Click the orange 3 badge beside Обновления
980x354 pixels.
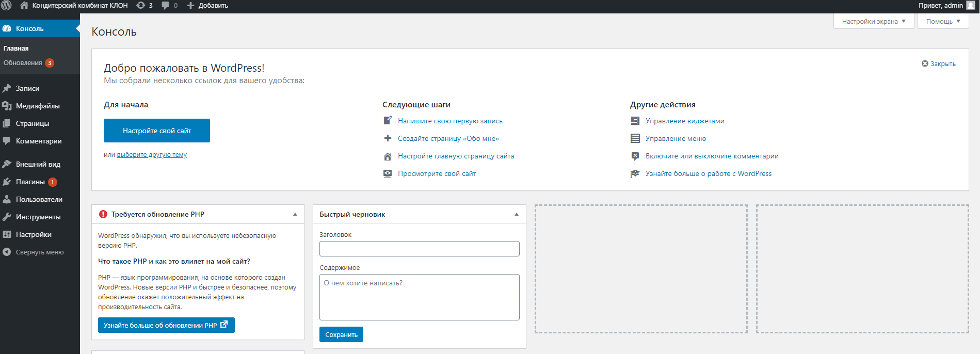50,63
